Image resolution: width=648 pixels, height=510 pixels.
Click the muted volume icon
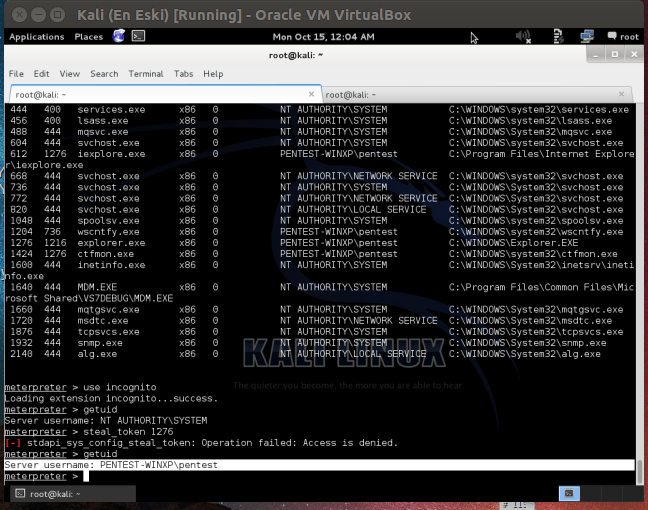523,36
